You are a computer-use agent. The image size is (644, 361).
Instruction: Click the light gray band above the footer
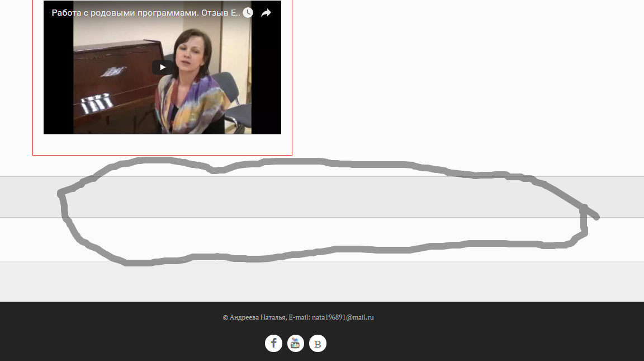[x=322, y=281]
